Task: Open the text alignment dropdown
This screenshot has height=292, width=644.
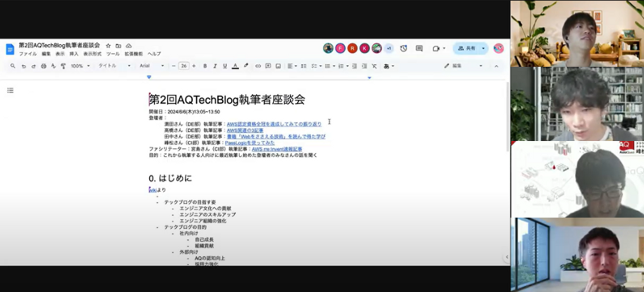Action: point(292,66)
